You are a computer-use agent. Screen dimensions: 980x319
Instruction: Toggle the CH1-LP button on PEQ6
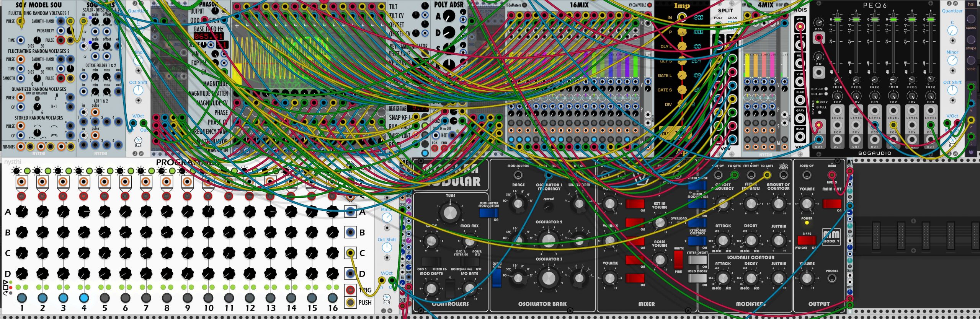coord(826,89)
